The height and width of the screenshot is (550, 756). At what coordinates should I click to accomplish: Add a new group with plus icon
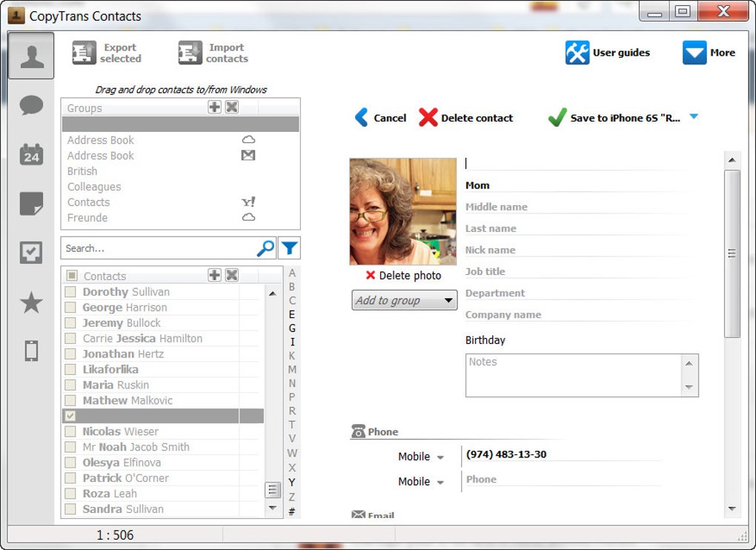pos(214,107)
